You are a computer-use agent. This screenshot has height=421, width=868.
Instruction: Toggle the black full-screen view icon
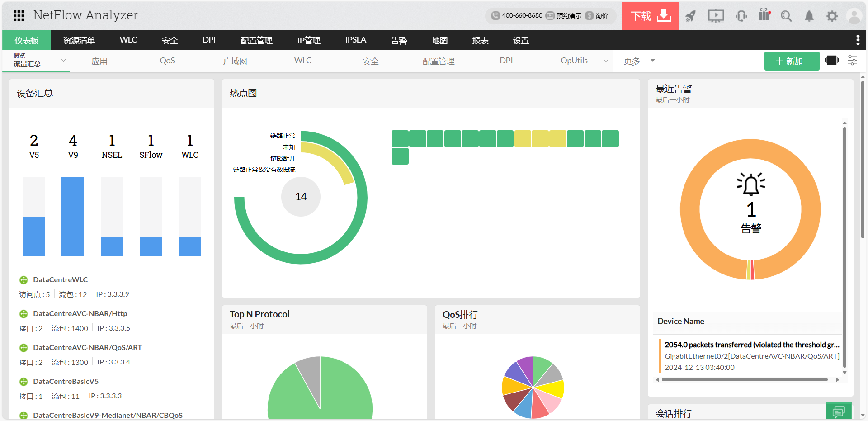click(x=832, y=60)
